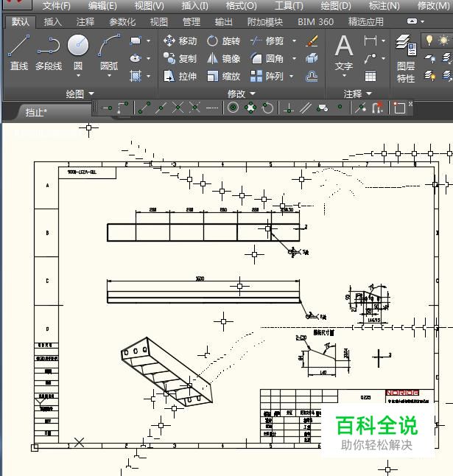Click the snap to perpendicular icon

[x=289, y=108]
